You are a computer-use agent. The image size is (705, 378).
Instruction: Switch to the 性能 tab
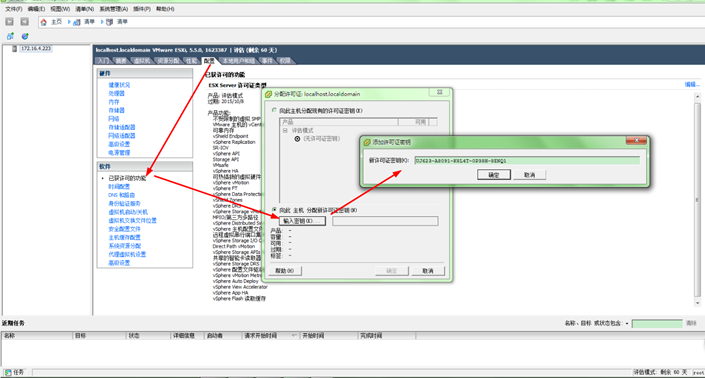[x=192, y=61]
